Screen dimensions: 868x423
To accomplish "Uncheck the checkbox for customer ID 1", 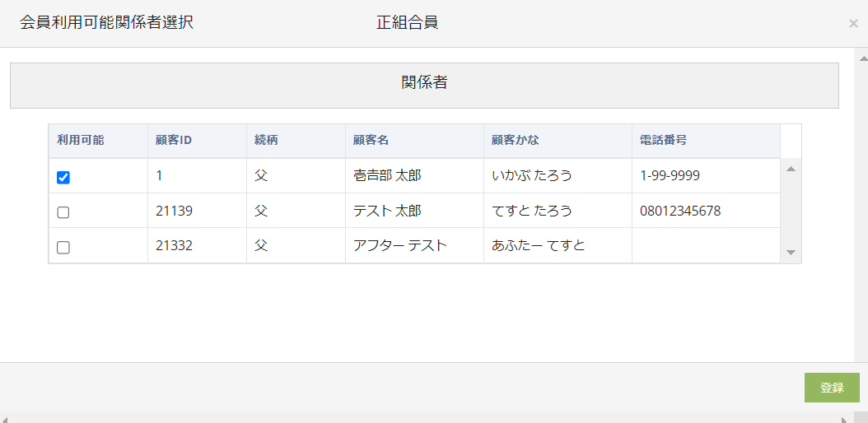I will click(63, 177).
